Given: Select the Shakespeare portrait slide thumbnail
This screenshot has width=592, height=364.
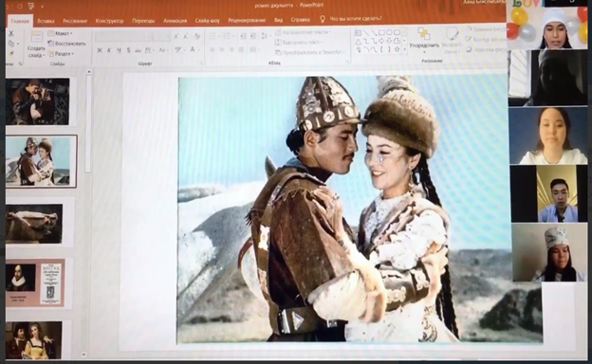Looking at the screenshot, I should (x=35, y=282).
